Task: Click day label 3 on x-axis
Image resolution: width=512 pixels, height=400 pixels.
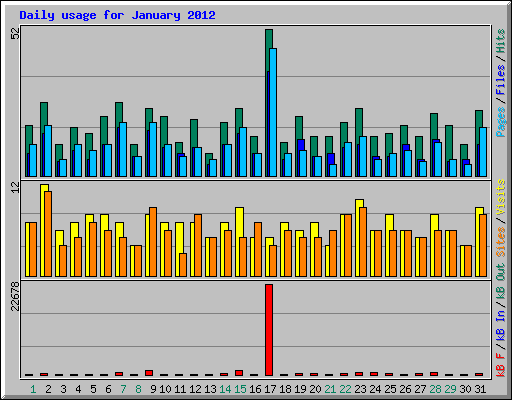Action: tap(63, 389)
